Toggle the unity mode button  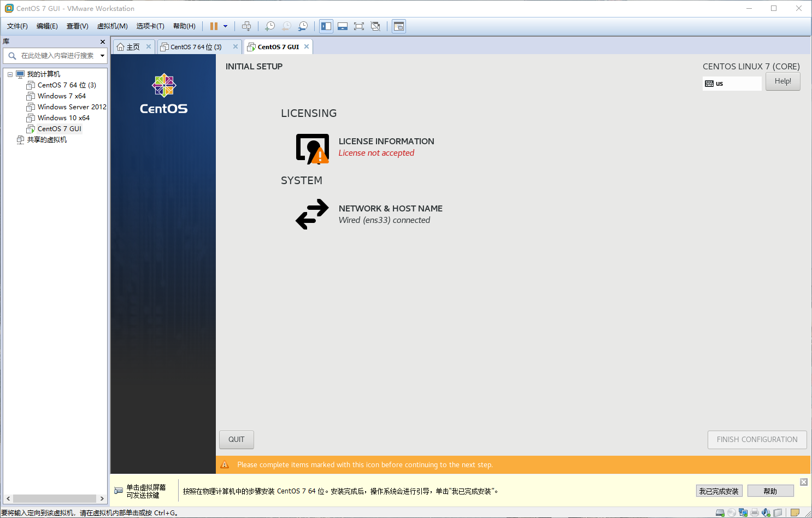[x=375, y=26]
